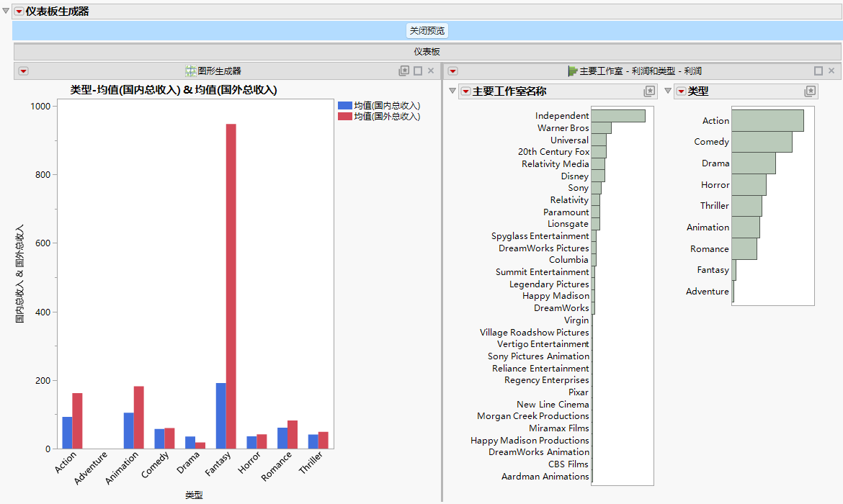Collapse the 主要工作室名称 section triangle
The image size is (843, 504).
tap(452, 91)
